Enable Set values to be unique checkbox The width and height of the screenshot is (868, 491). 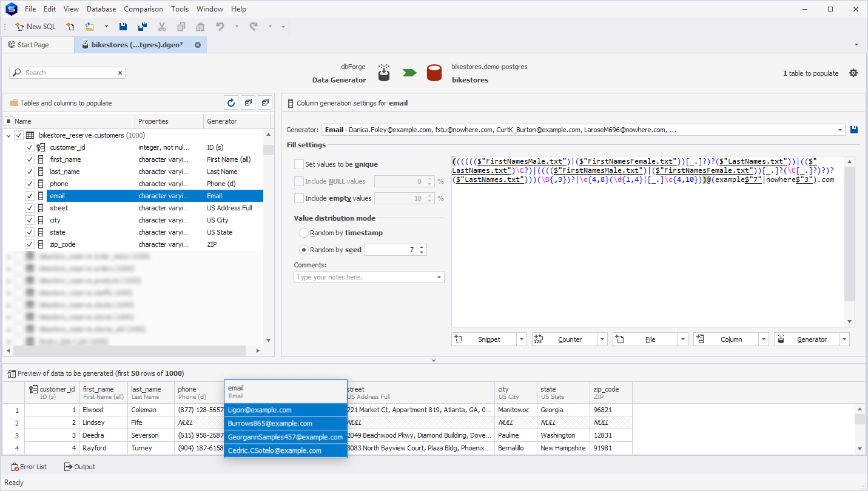(298, 164)
